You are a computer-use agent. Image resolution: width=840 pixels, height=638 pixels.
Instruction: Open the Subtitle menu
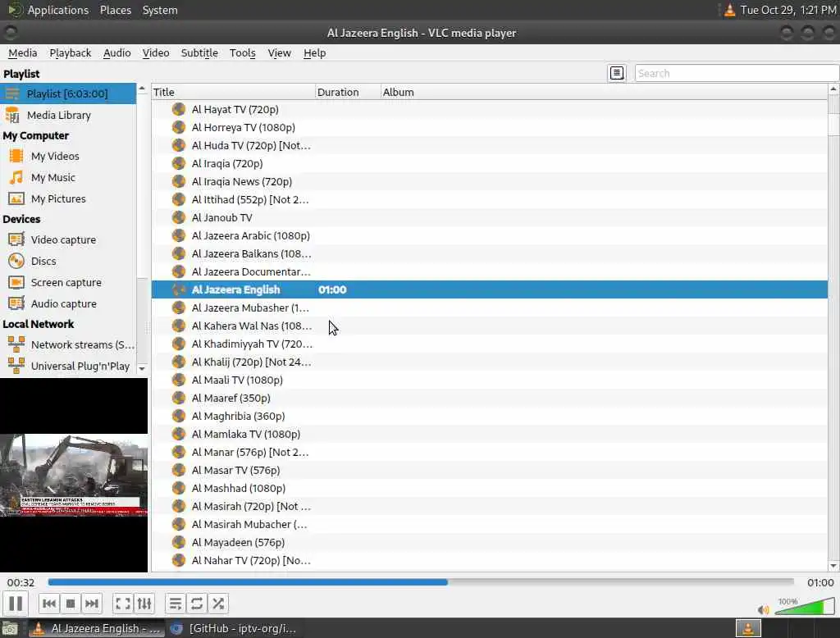point(199,53)
